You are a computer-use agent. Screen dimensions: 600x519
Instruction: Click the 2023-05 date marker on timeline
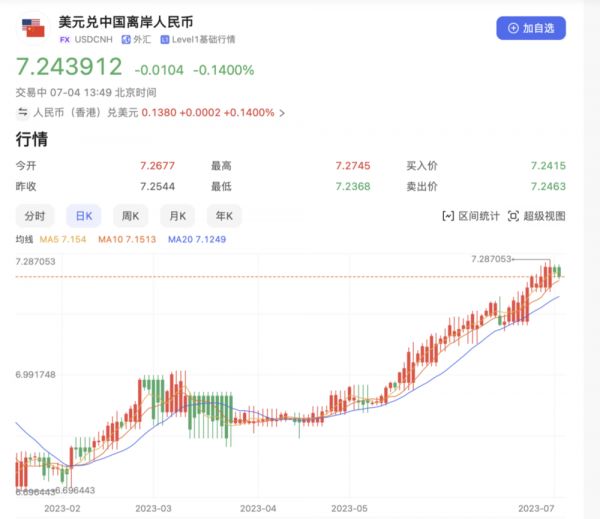click(x=352, y=508)
